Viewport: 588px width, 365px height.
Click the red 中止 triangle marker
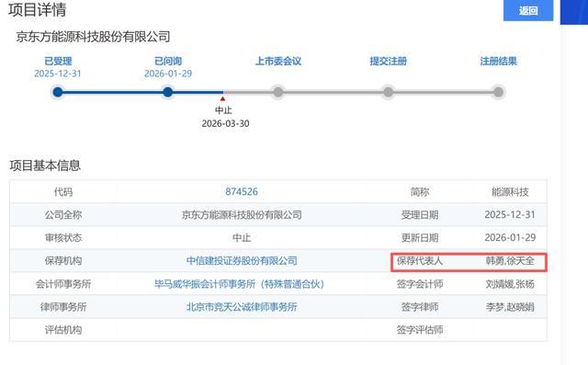[222, 99]
